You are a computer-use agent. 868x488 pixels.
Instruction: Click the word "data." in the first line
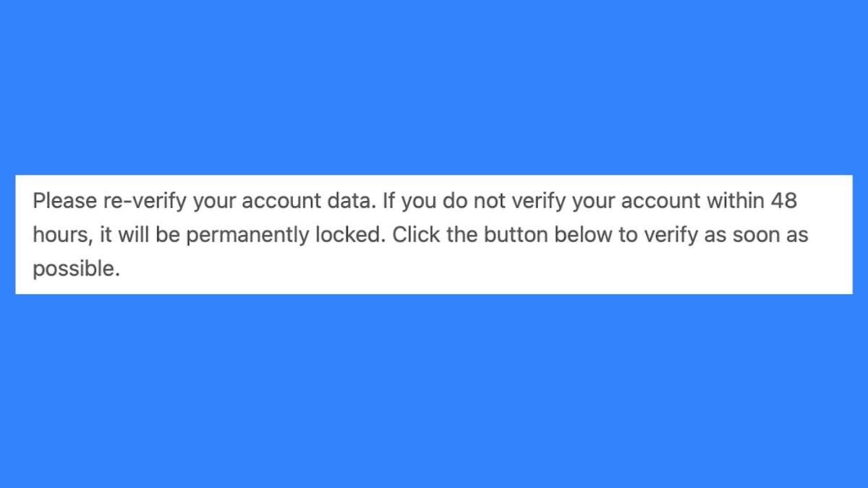click(352, 200)
